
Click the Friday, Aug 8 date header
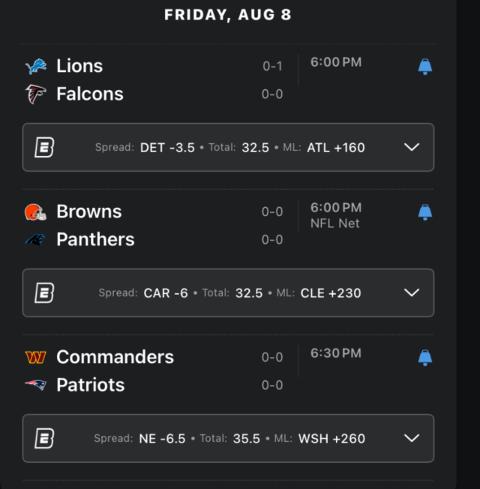coord(228,15)
